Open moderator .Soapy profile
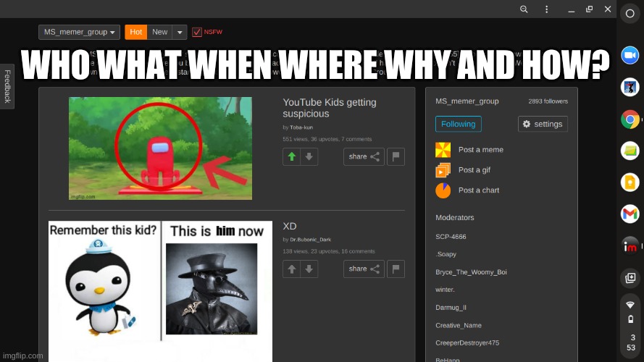644x362 pixels. click(x=446, y=254)
